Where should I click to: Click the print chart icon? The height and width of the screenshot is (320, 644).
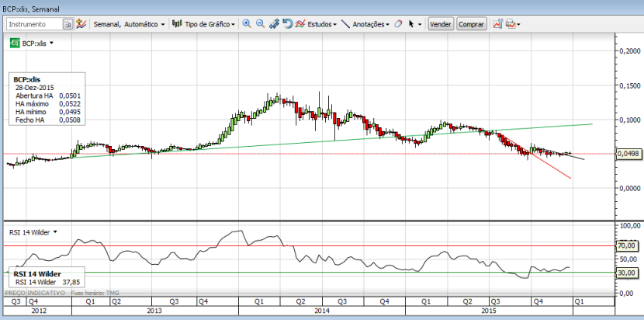[511, 24]
